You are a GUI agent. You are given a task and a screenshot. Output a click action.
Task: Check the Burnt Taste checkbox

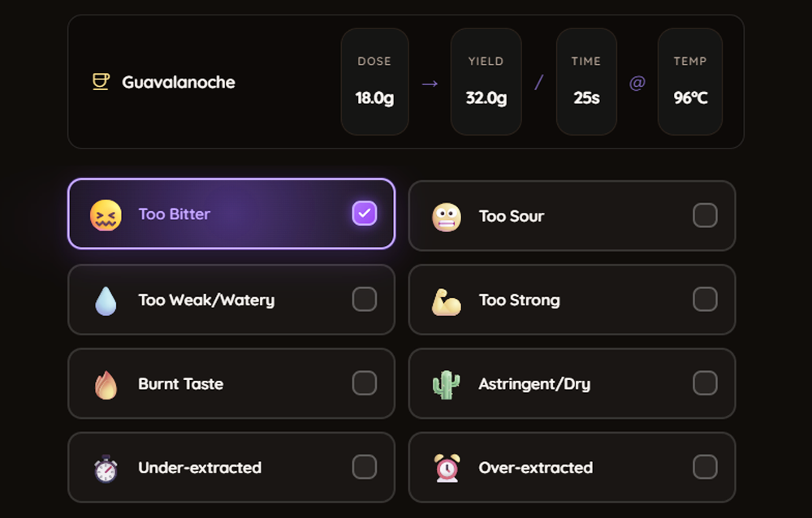click(x=365, y=383)
